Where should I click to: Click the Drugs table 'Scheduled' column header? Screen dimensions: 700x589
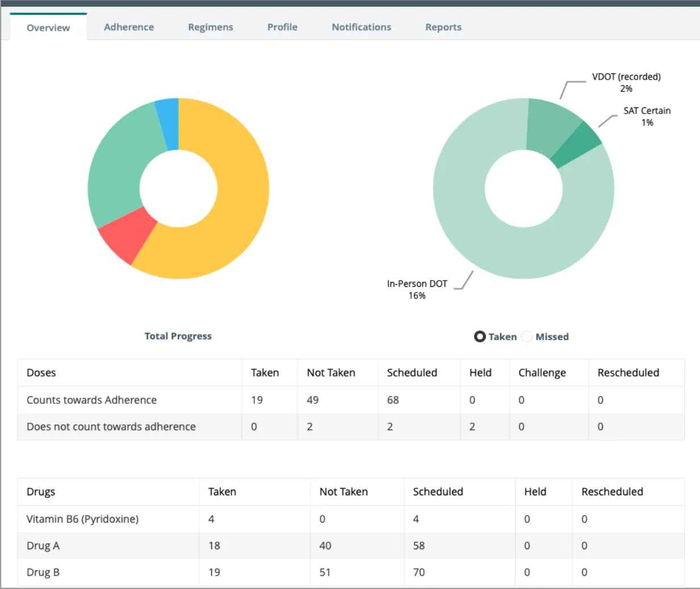pos(438,492)
